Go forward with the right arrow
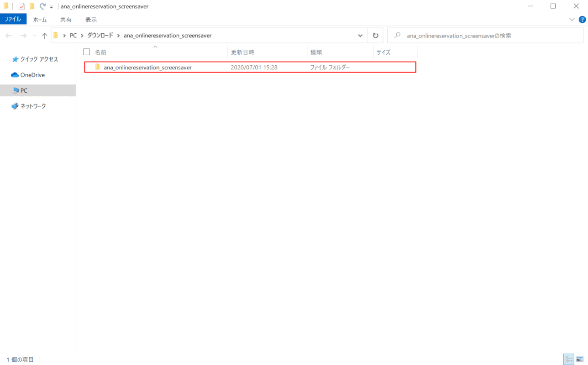This screenshot has width=588, height=365. tap(24, 36)
